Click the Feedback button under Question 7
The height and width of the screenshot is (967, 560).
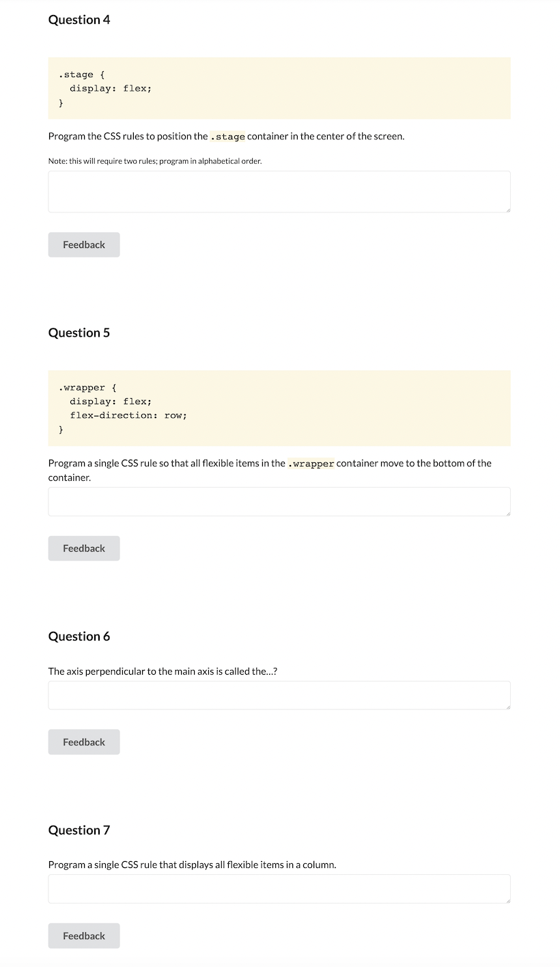83,936
